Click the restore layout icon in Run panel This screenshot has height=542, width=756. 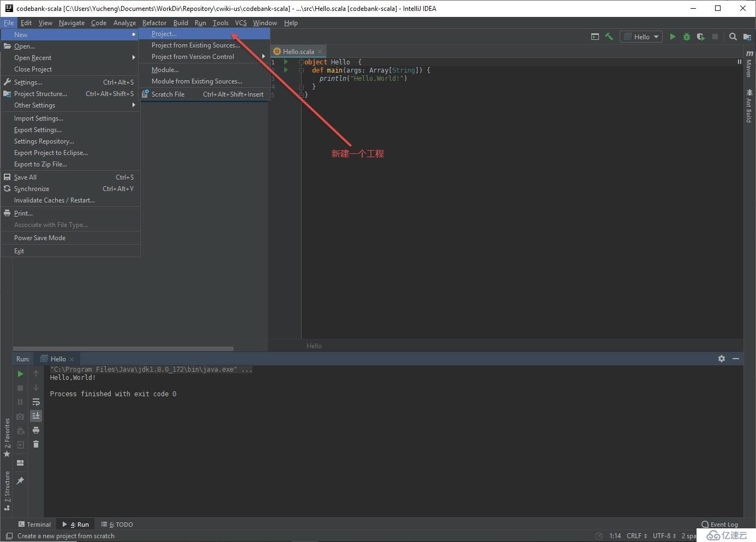coord(20,463)
